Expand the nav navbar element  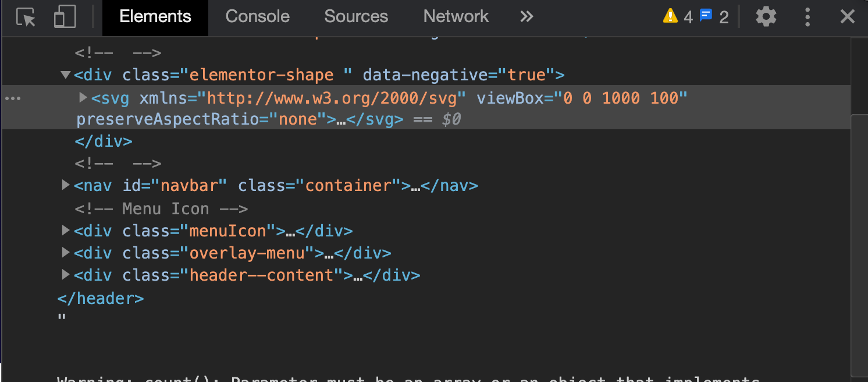pos(65,185)
